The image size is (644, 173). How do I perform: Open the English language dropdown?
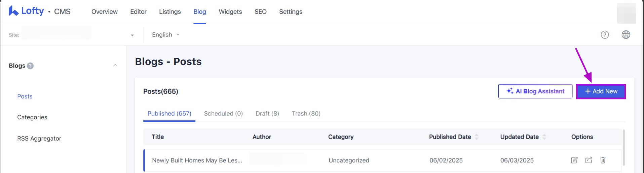coord(165,35)
